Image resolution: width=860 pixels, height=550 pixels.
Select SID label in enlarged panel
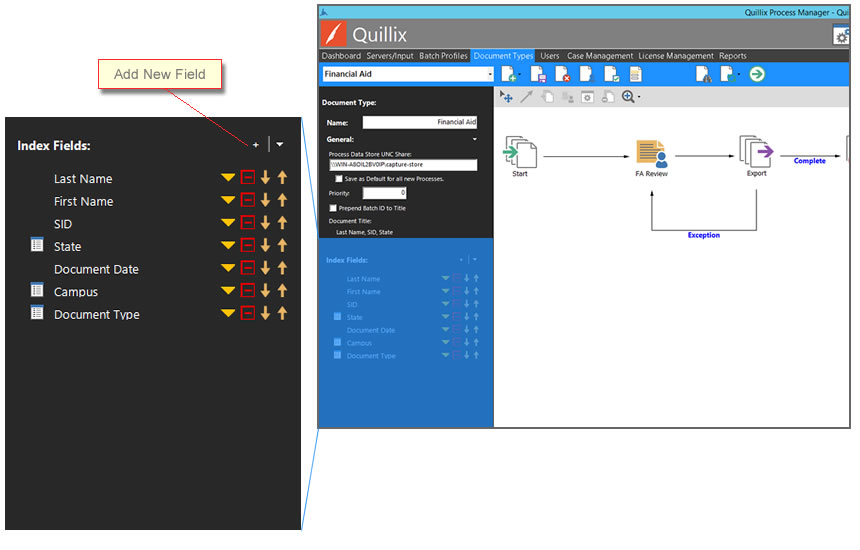[x=63, y=224]
